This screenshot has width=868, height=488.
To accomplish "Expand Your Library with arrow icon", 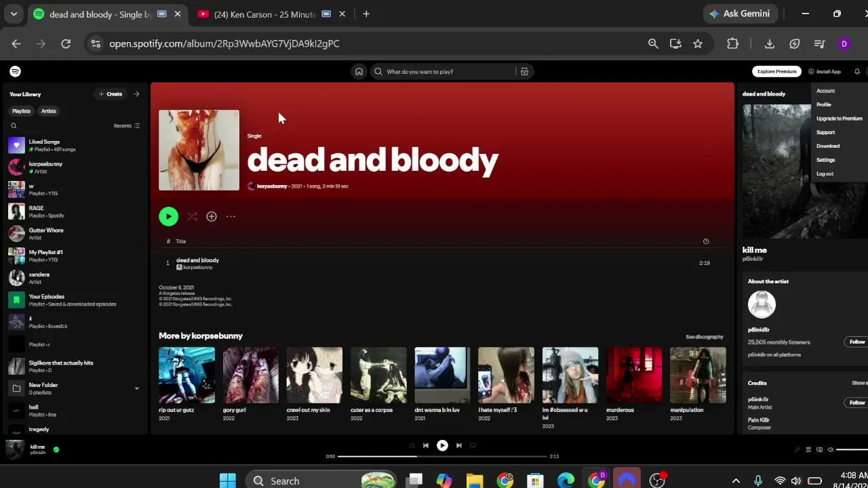I will coord(136,94).
